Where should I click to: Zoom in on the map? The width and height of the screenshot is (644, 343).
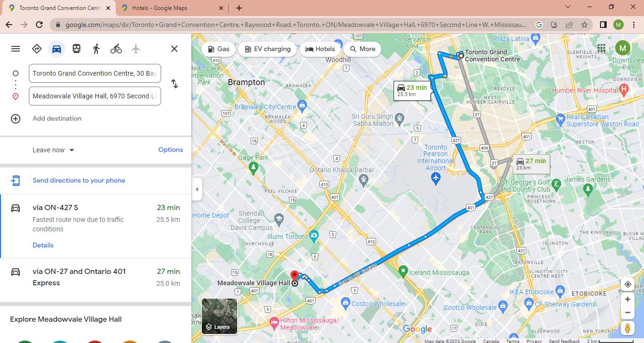[627, 299]
